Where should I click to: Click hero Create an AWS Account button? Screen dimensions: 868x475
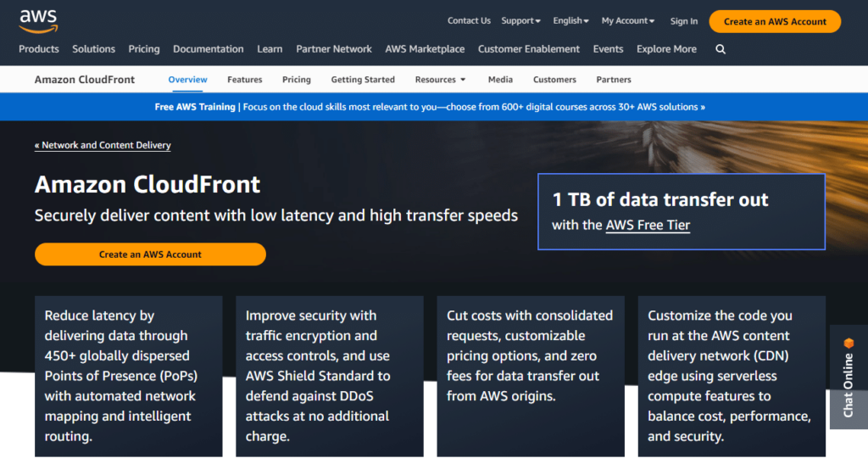[x=150, y=254]
